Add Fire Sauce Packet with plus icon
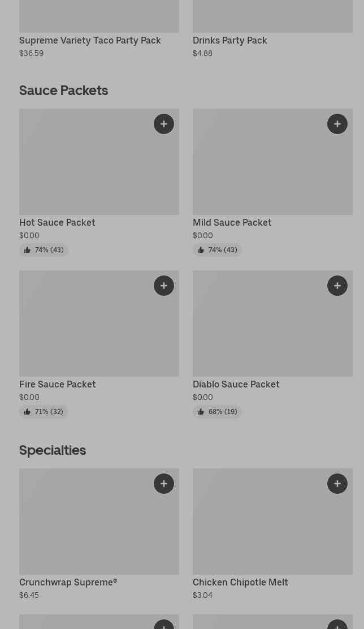This screenshot has width=364, height=629. [x=164, y=286]
